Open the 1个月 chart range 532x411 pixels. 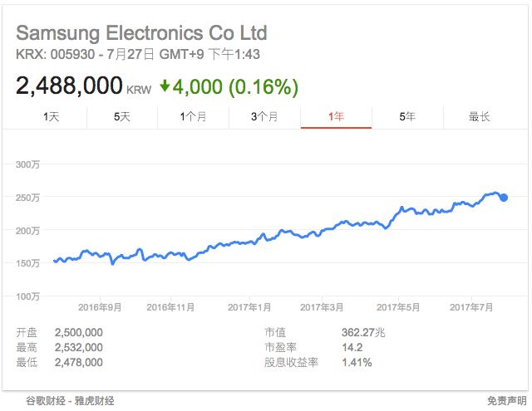193,117
